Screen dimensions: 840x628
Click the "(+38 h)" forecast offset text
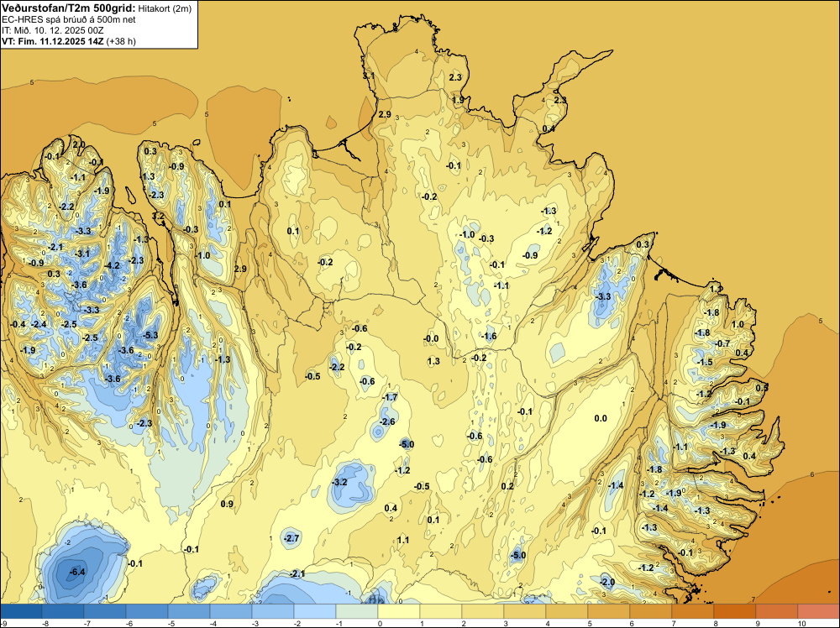tap(121, 41)
